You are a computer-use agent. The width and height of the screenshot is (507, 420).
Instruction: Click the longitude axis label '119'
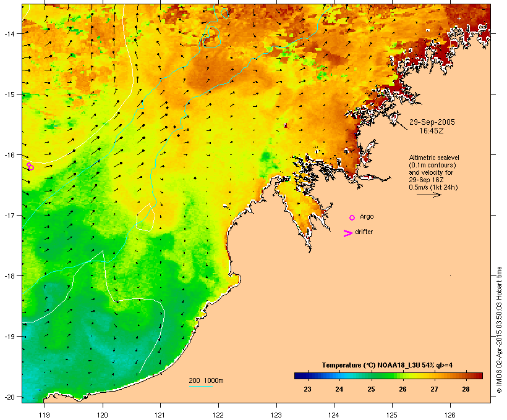click(45, 415)
